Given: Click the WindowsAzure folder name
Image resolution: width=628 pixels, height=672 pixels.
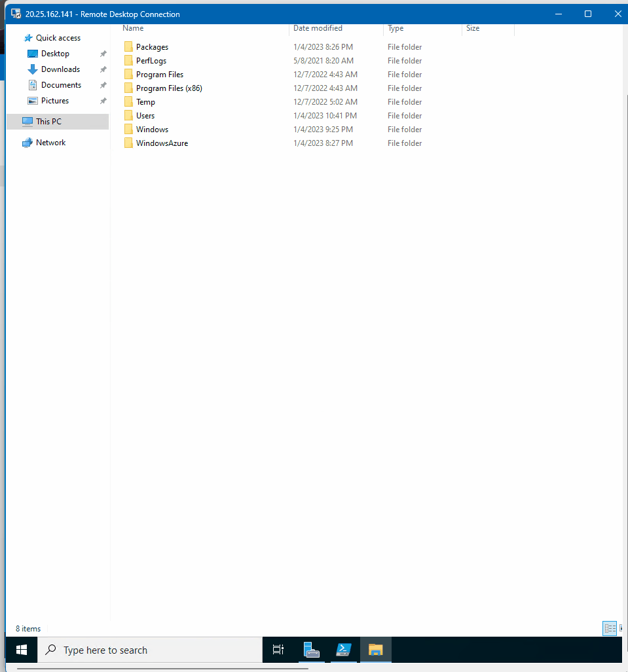Looking at the screenshot, I should point(162,143).
